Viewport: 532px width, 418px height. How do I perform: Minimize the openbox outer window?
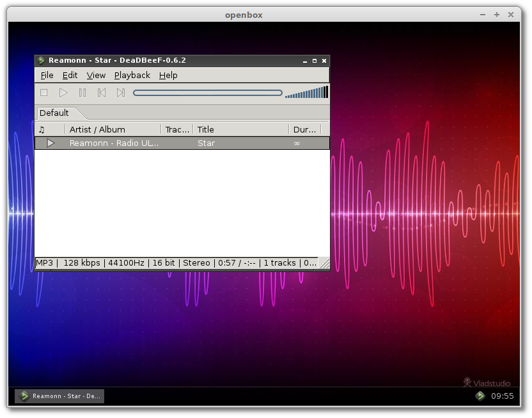pyautogui.click(x=483, y=15)
